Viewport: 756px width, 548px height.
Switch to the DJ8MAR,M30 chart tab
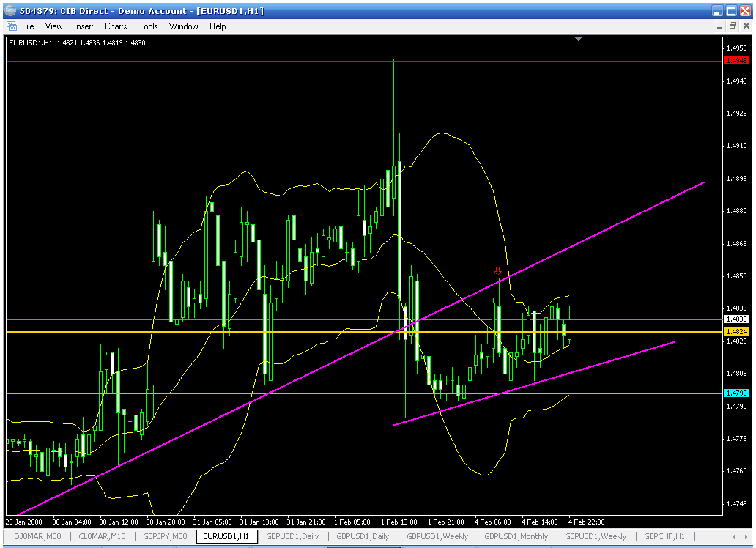37,536
